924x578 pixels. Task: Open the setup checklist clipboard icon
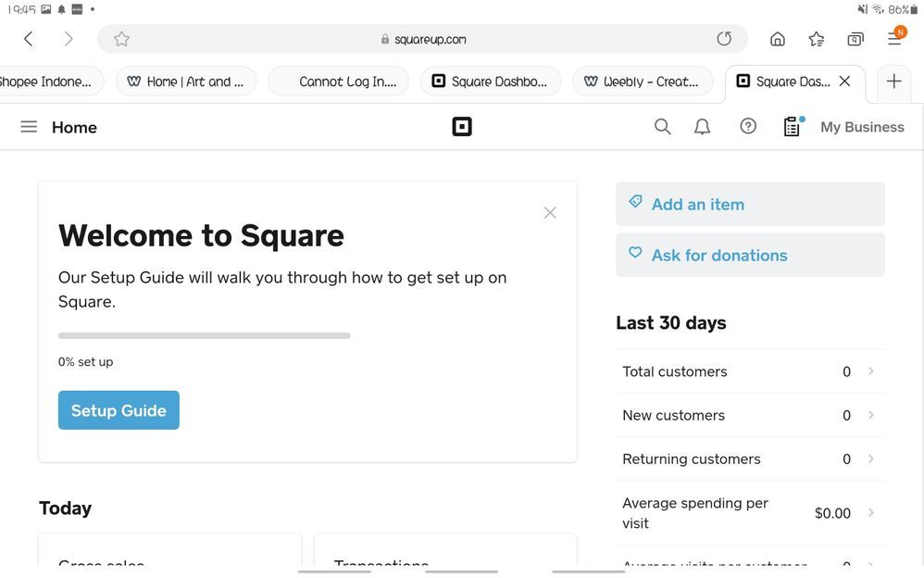(793, 126)
